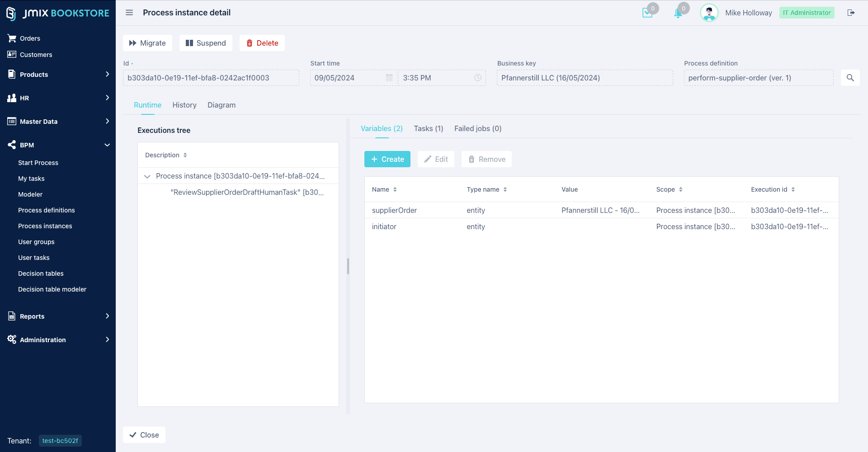The width and height of the screenshot is (868, 452).
Task: Open the inbox tasks icon in header
Action: point(647,13)
